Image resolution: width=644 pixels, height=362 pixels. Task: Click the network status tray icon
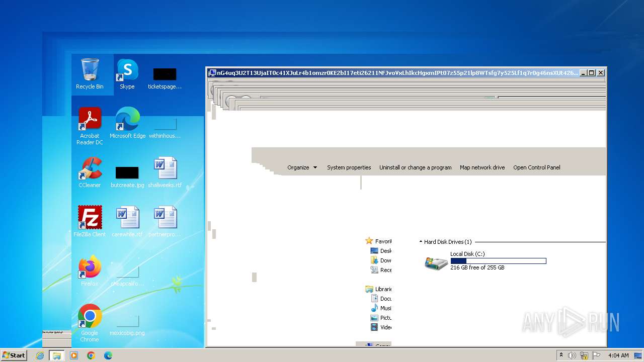584,355
